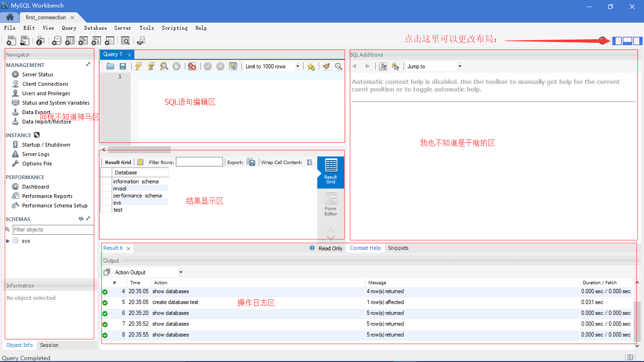This screenshot has height=362, width=644.
Task: Create a new view toolbar icon
Action: pos(83,41)
